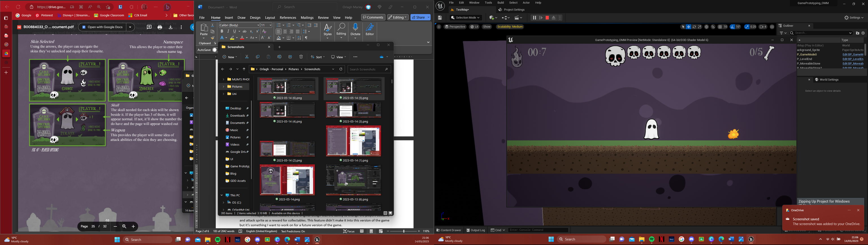
Task: Toggle Focus mode in Word status bar
Action: 349,231
